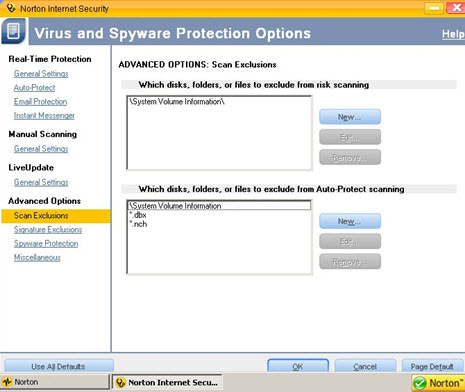Viewport: 465px width, 392px height.
Task: Go to the Auto-Protect page
Action: (34, 88)
